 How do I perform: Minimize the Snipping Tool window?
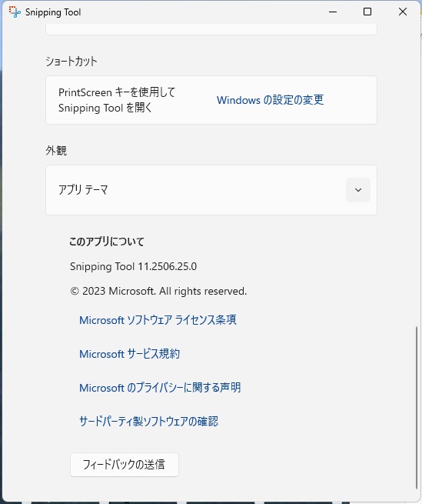point(333,12)
